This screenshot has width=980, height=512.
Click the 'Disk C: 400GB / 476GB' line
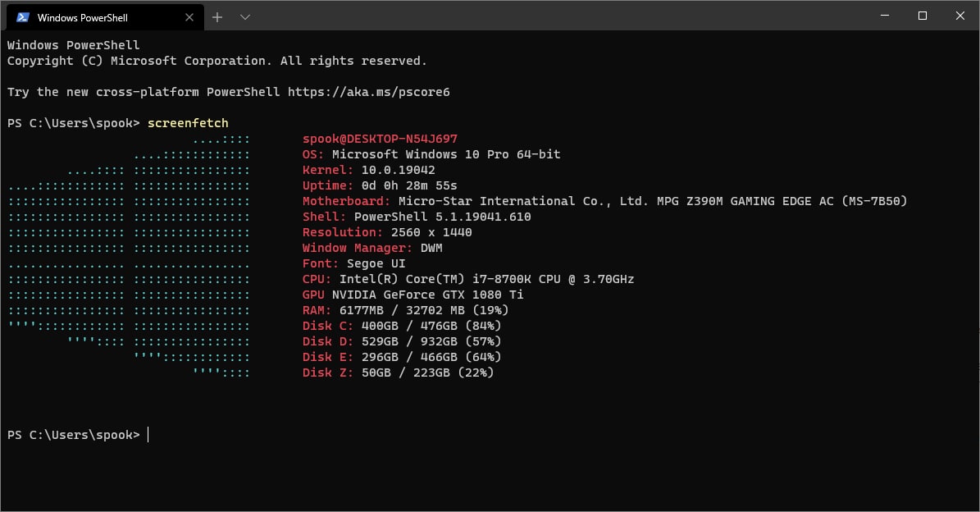tap(402, 327)
